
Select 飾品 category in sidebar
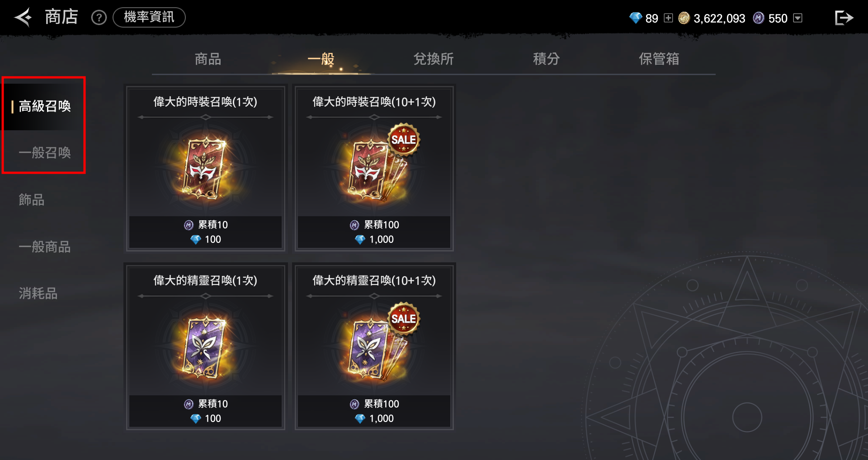click(32, 199)
